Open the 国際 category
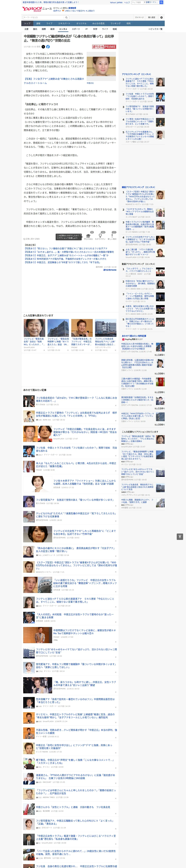Viewport: 186px width, 868px height. coord(44,29)
